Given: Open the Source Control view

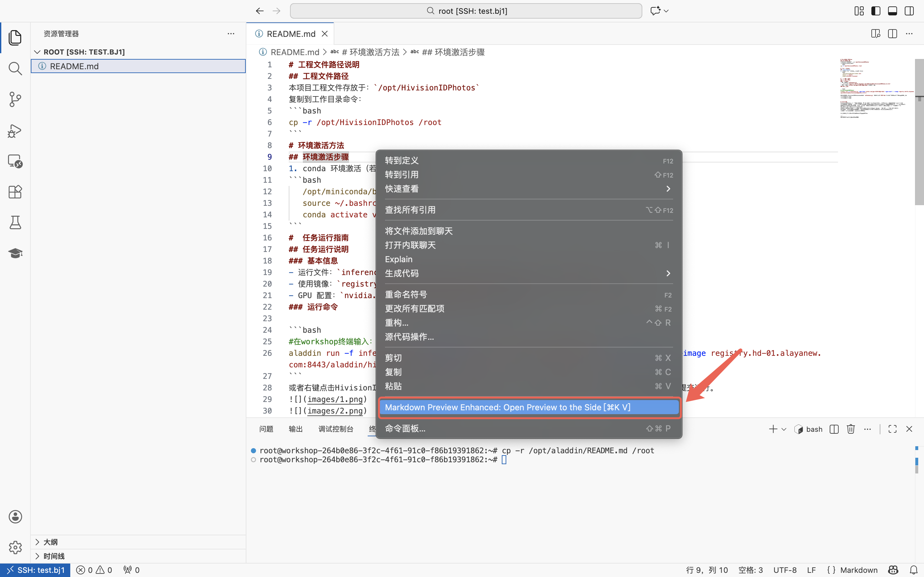Looking at the screenshot, I should click(15, 100).
